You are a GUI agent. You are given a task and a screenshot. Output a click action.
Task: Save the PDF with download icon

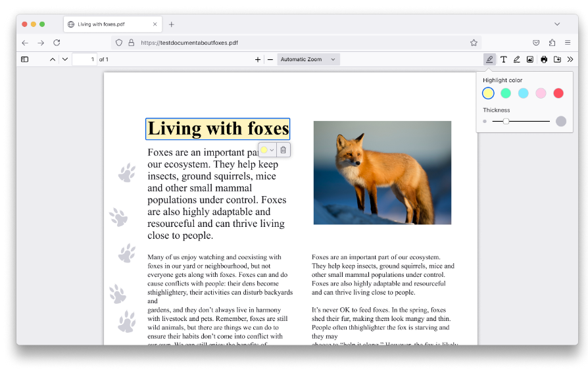[x=557, y=59]
